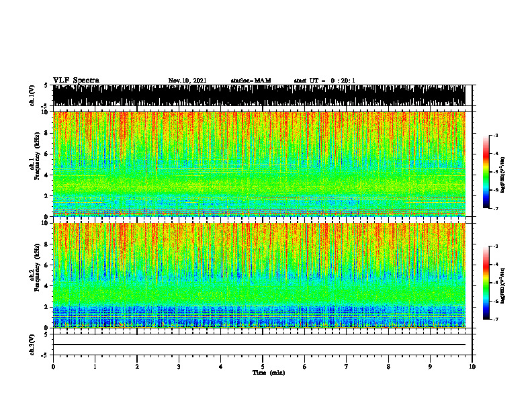The width and height of the screenshot is (532, 411).
Task: Click the ch.1 frequency tick label "4"
Action: [x=47, y=175]
